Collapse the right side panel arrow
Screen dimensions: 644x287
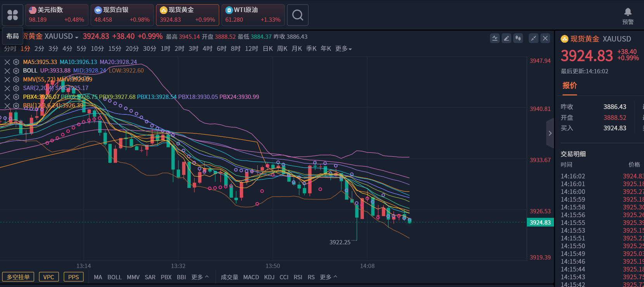[x=550, y=133]
